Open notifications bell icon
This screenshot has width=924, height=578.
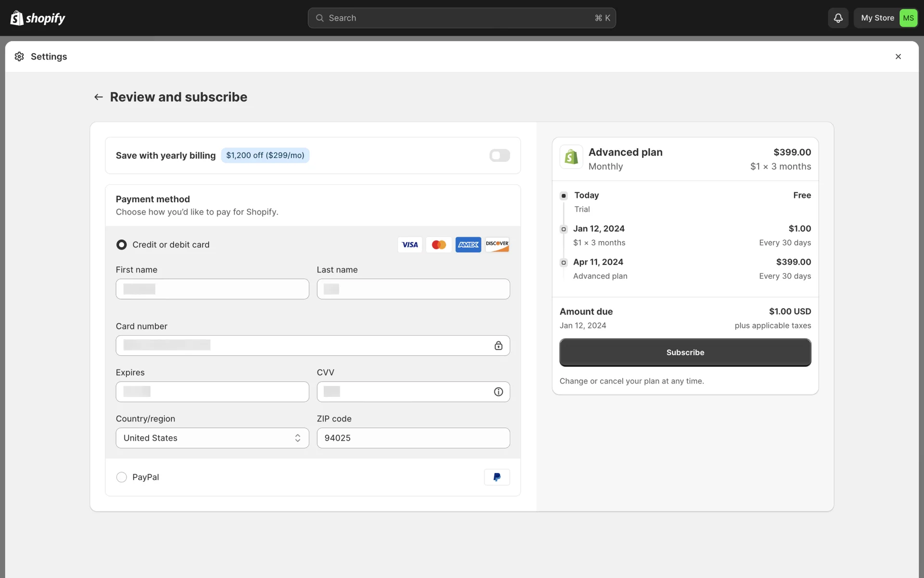pyautogui.click(x=838, y=18)
